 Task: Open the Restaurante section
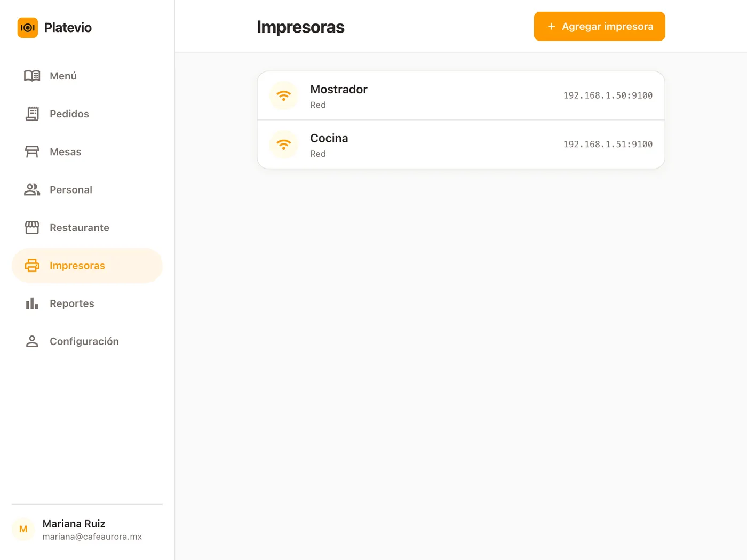87,227
